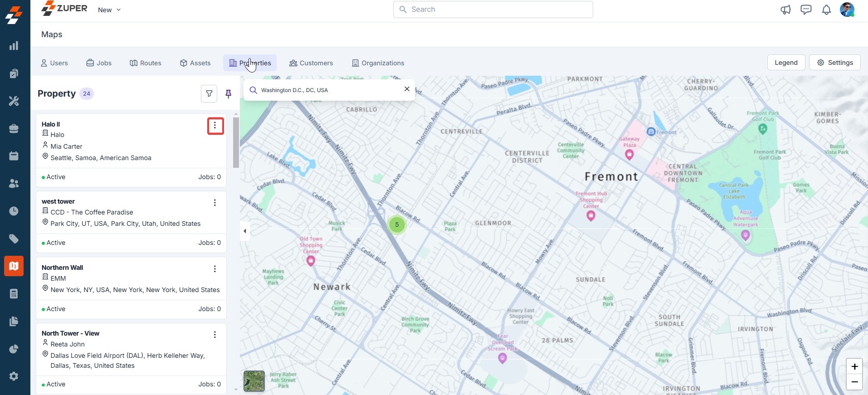
Task: Switch to the Customers tab
Action: click(x=311, y=63)
